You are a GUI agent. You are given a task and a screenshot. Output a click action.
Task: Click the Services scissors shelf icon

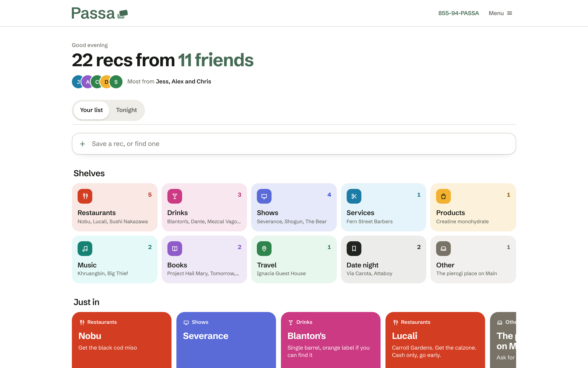pyautogui.click(x=354, y=196)
